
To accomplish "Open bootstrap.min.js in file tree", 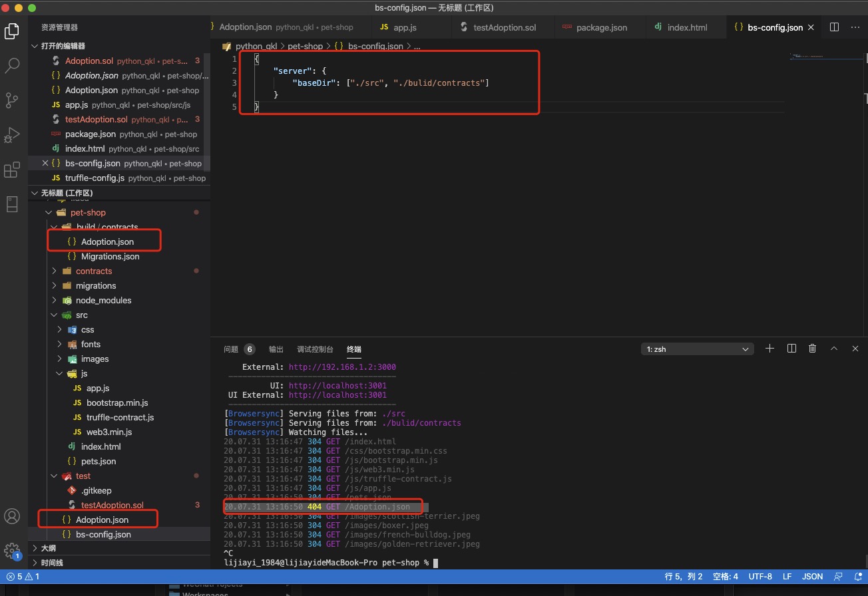I will 117,402.
